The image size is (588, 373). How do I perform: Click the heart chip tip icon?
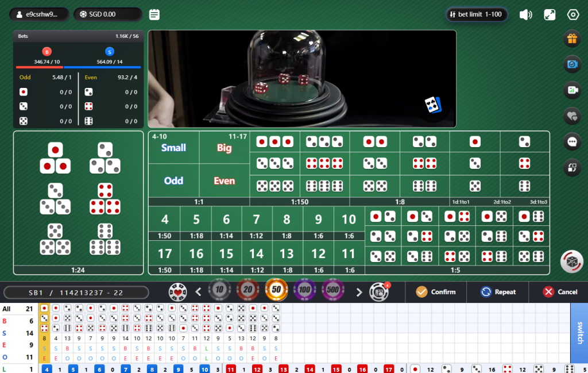(x=178, y=292)
